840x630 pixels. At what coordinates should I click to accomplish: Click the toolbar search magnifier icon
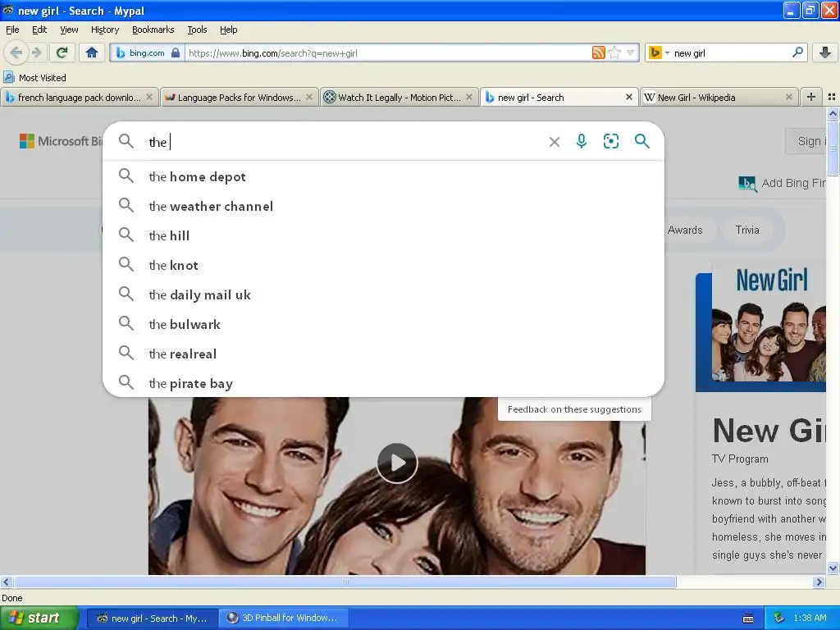(x=797, y=52)
